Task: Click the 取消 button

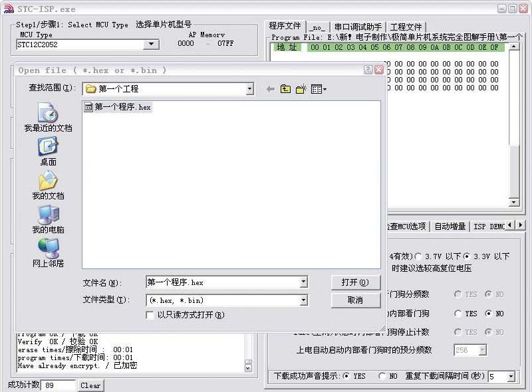Action: point(355,300)
